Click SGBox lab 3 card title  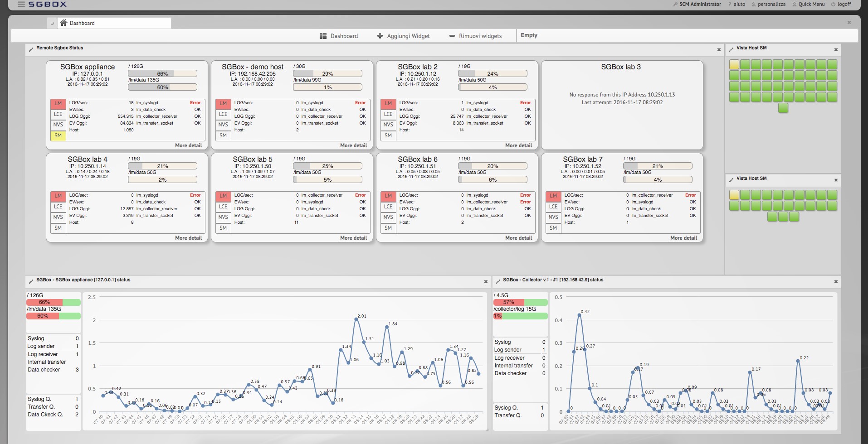click(621, 67)
